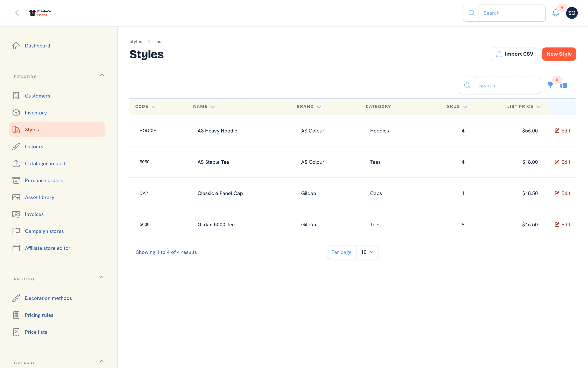The width and height of the screenshot is (588, 368).
Task: Navigate to Campaign stores
Action: click(x=44, y=231)
